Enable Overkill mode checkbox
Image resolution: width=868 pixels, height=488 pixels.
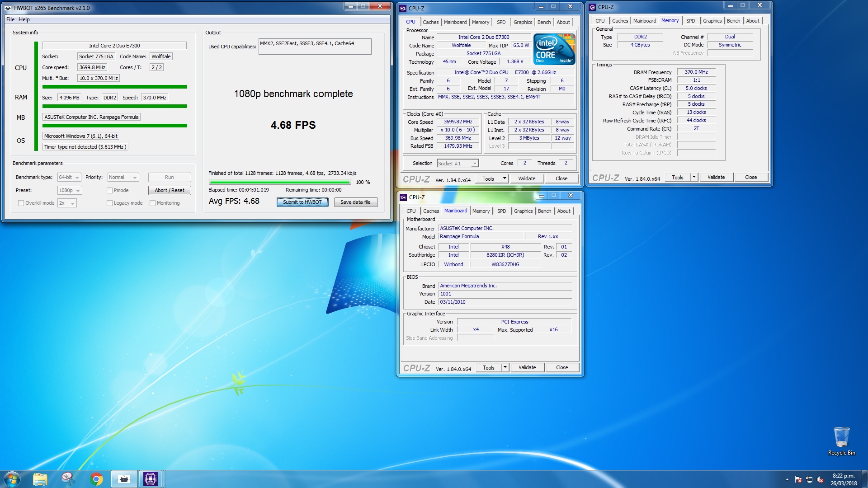point(21,203)
